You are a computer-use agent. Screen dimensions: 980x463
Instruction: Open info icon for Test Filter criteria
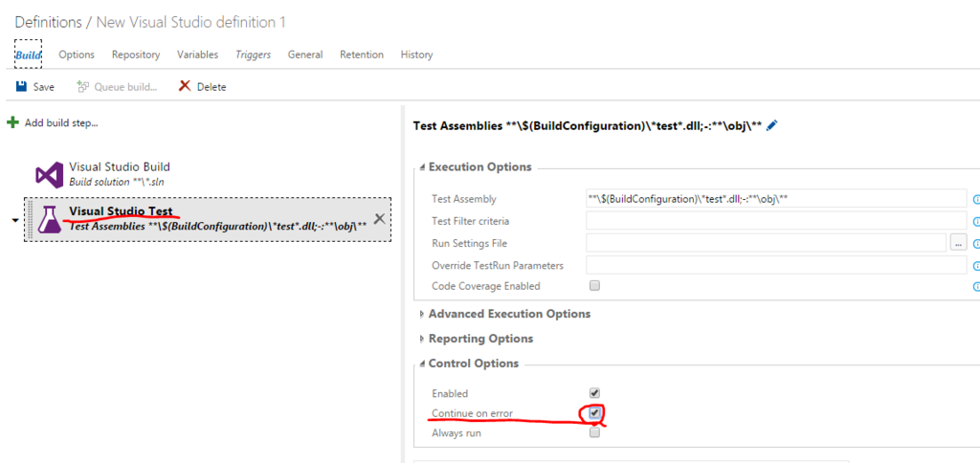pyautogui.click(x=975, y=221)
